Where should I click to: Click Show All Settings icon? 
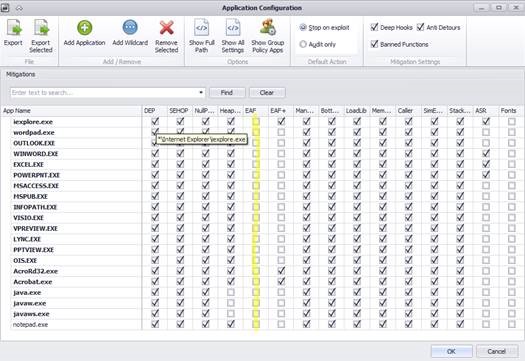[x=233, y=27]
